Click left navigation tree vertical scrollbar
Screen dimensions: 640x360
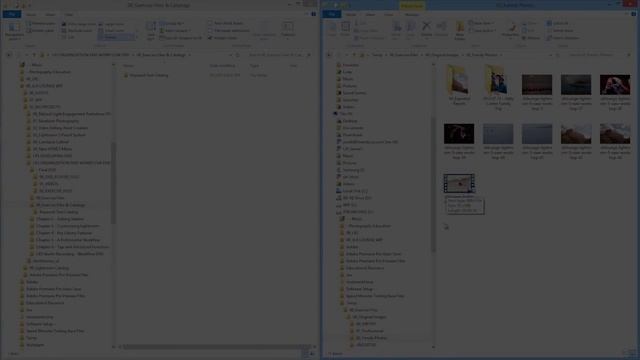point(113,183)
